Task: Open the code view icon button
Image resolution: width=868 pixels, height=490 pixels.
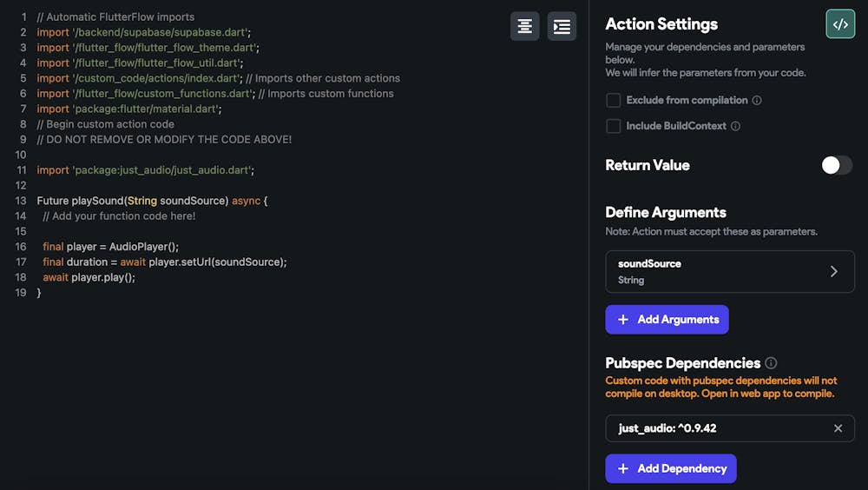Action: click(x=840, y=24)
